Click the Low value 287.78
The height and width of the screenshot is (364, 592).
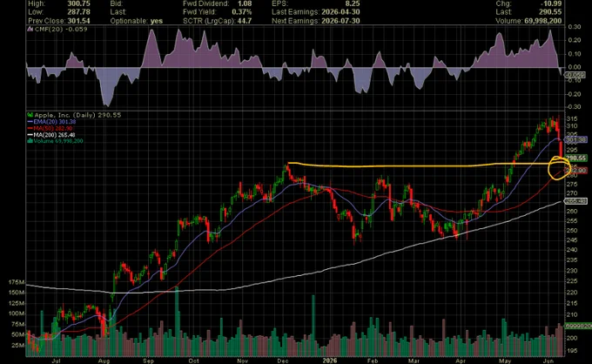tap(78, 12)
